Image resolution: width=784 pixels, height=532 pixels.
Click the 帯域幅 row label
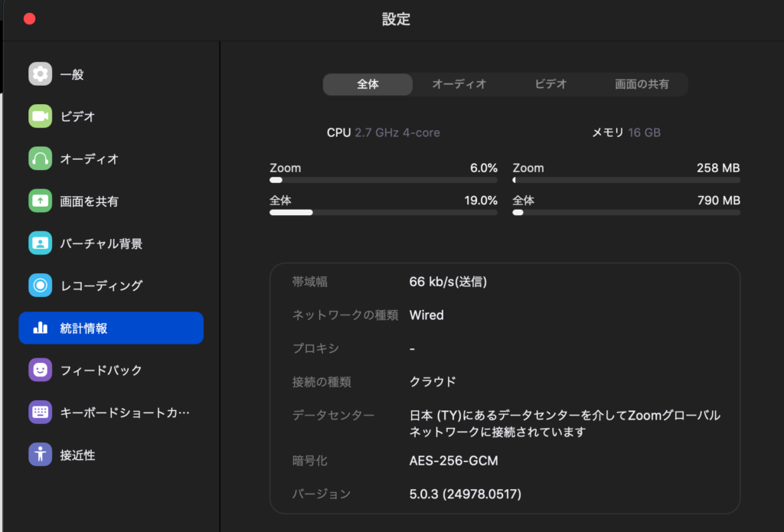tap(309, 282)
